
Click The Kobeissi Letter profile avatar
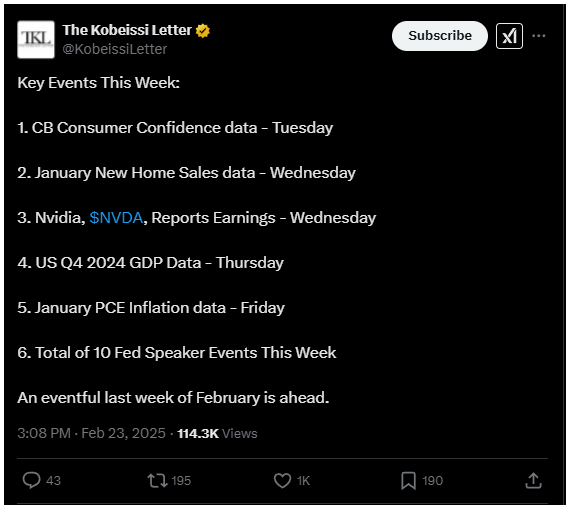pos(36,39)
